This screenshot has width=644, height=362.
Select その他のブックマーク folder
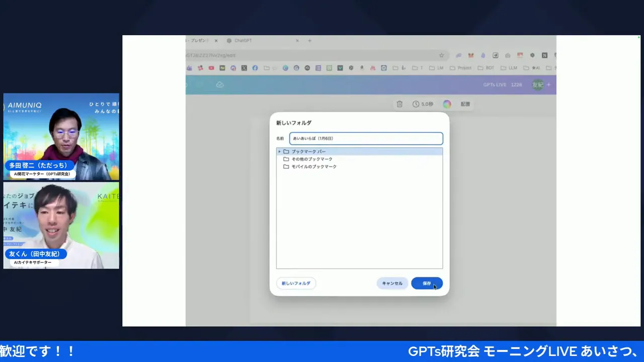(x=311, y=159)
